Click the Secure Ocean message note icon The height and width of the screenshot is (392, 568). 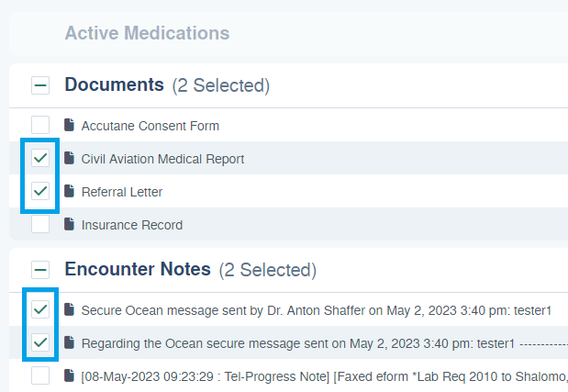70,309
